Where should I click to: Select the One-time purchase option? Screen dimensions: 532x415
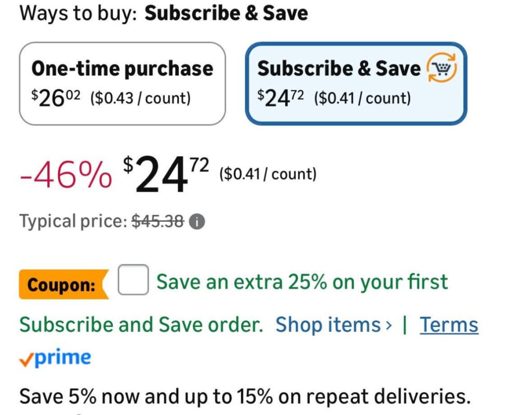tap(122, 83)
